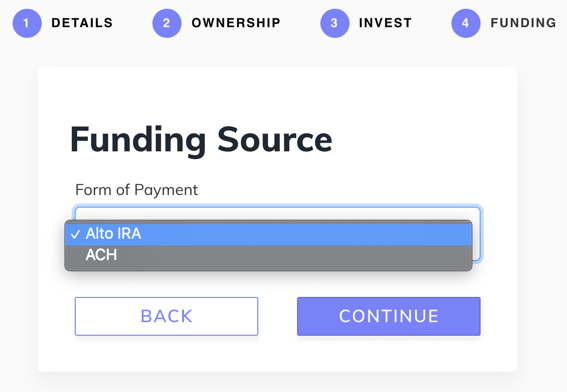Viewport: 567px width, 392px height.
Task: Click the step 3 circle icon
Action: [335, 23]
